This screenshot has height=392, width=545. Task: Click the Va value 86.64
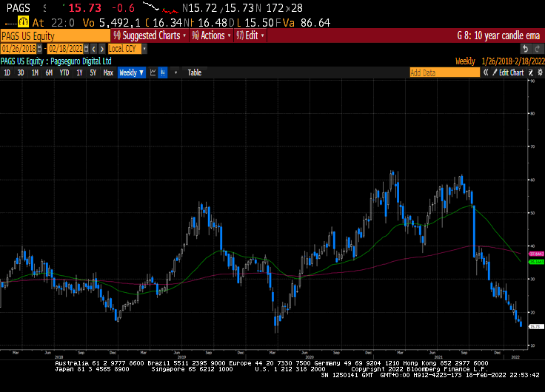pos(315,23)
